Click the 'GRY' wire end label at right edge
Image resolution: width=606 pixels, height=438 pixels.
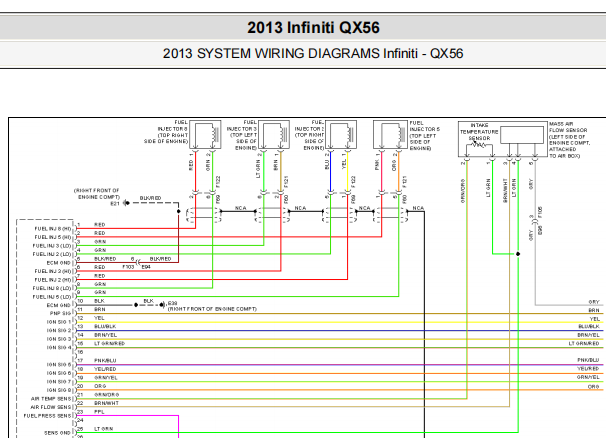(x=594, y=302)
